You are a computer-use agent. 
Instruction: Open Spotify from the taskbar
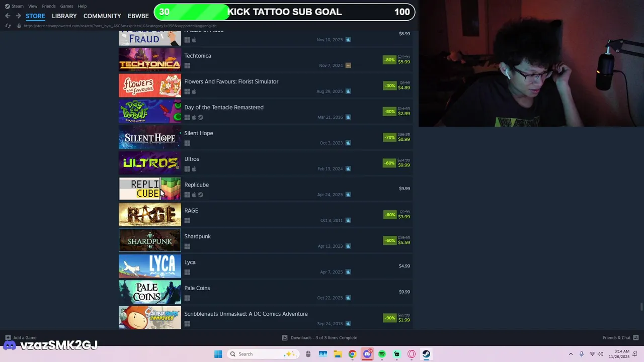coord(382,354)
